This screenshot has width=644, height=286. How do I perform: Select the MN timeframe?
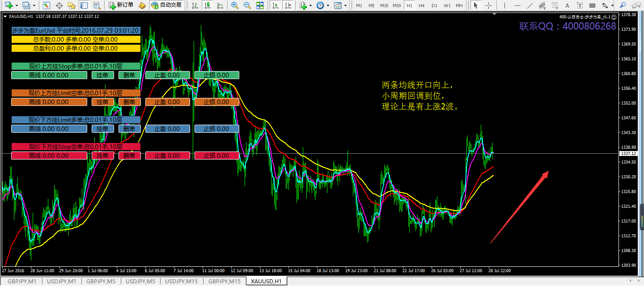(x=459, y=5)
